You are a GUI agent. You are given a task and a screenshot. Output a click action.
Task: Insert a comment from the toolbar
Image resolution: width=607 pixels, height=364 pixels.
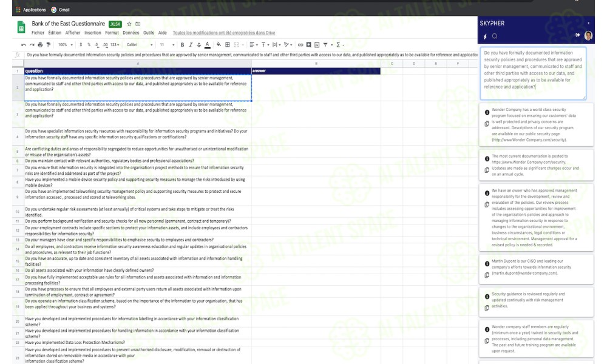tap(308, 45)
